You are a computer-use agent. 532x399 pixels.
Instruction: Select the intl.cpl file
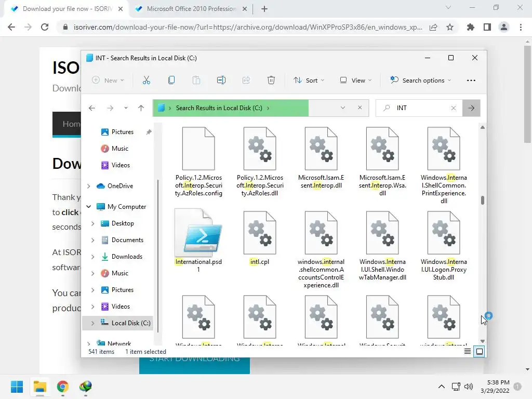click(x=260, y=238)
